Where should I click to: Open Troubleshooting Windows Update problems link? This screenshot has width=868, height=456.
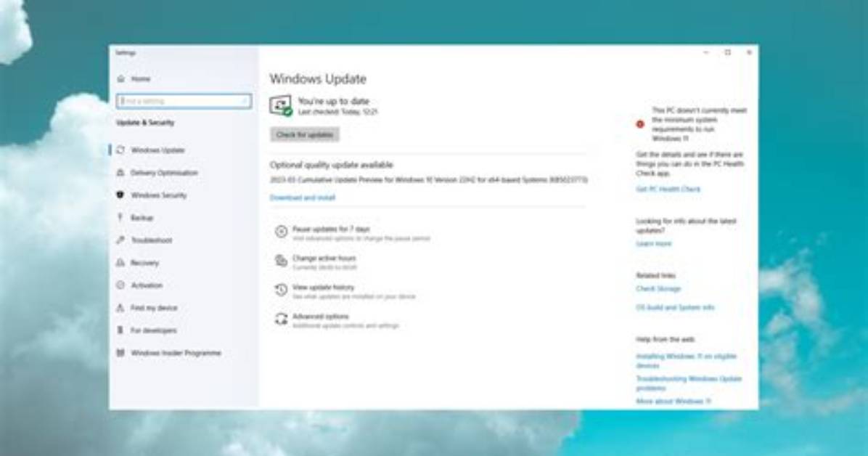[689, 383]
